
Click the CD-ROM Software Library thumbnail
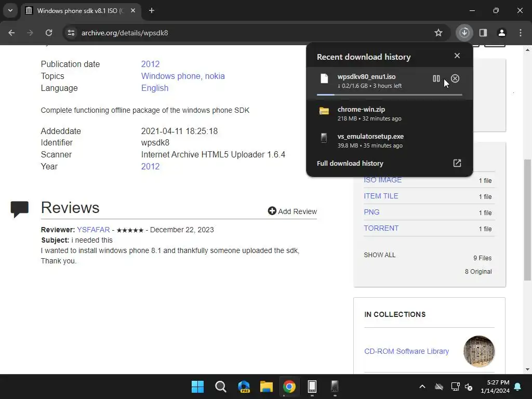pyautogui.click(x=478, y=352)
